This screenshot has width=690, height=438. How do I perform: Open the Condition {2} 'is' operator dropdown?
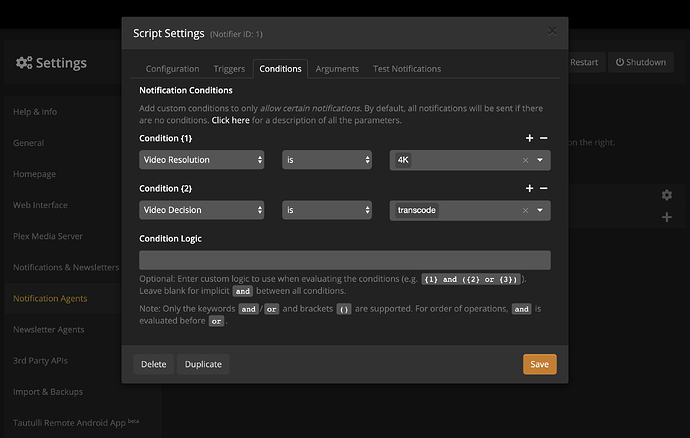pyautogui.click(x=327, y=210)
